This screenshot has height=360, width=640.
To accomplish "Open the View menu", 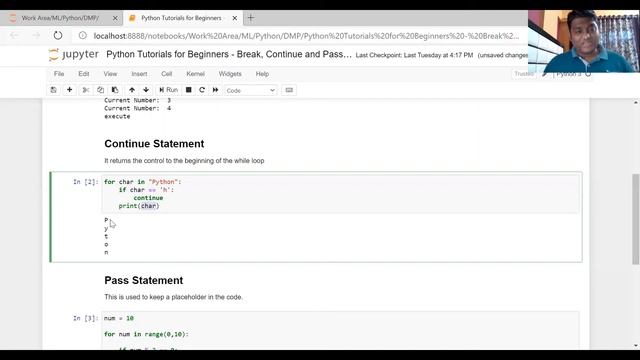I will point(110,74).
